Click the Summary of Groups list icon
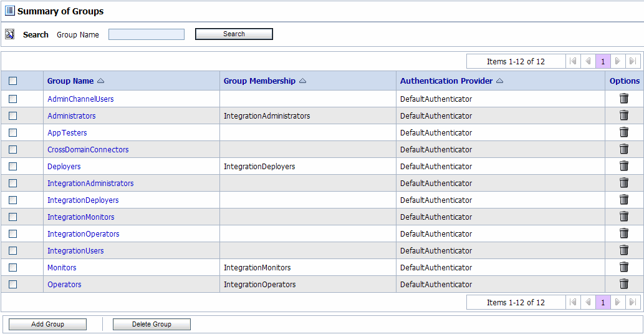This screenshot has height=334, width=644. coord(9,11)
